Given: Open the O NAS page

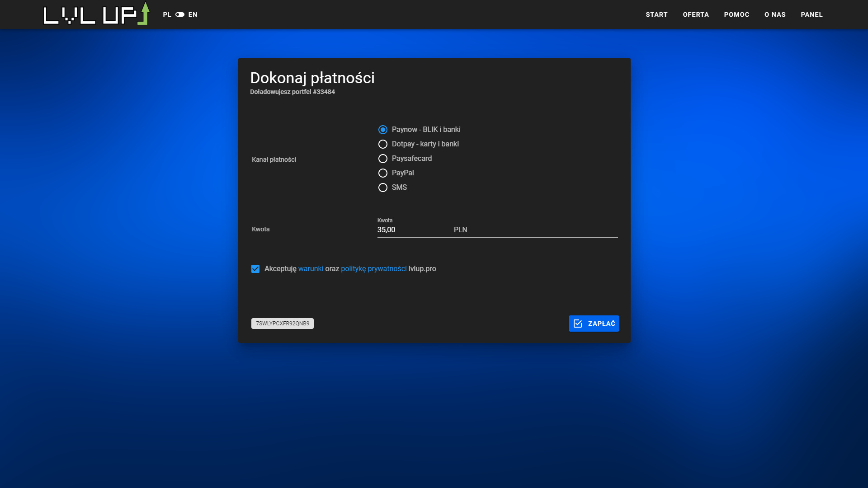Looking at the screenshot, I should click(x=775, y=14).
